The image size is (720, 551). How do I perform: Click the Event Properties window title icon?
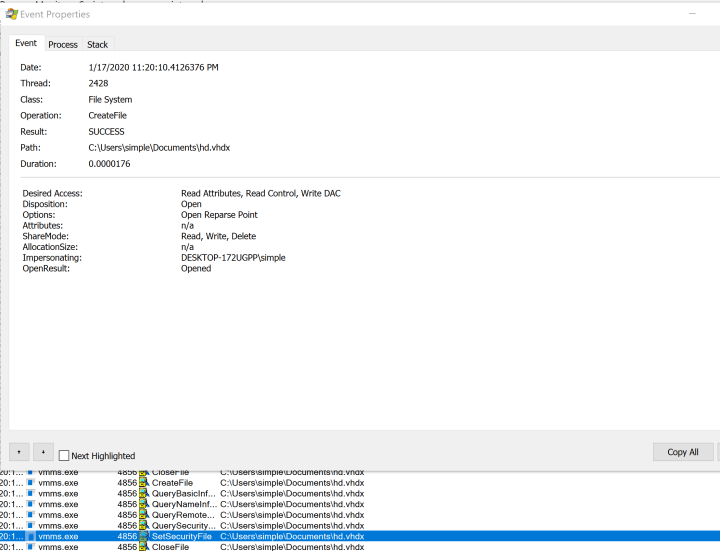coord(12,14)
